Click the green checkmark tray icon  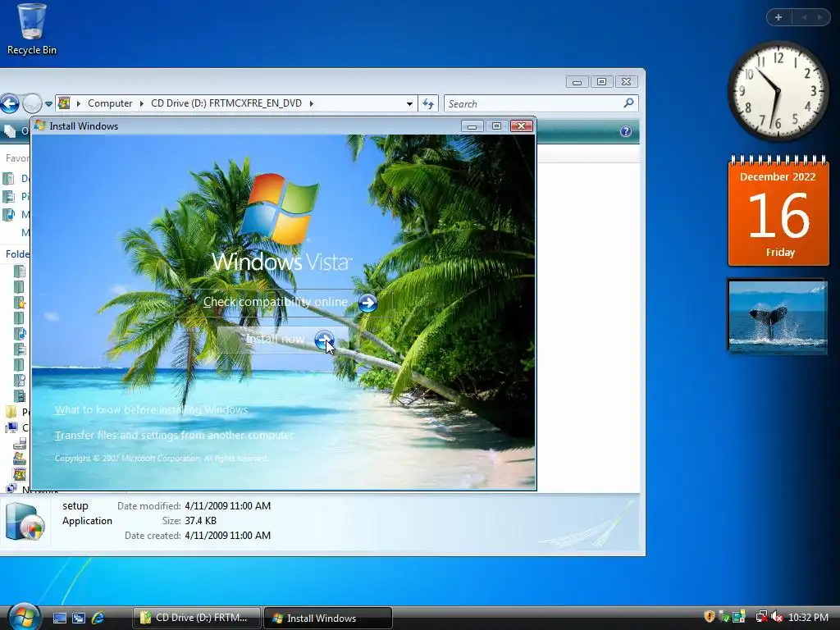click(x=724, y=618)
